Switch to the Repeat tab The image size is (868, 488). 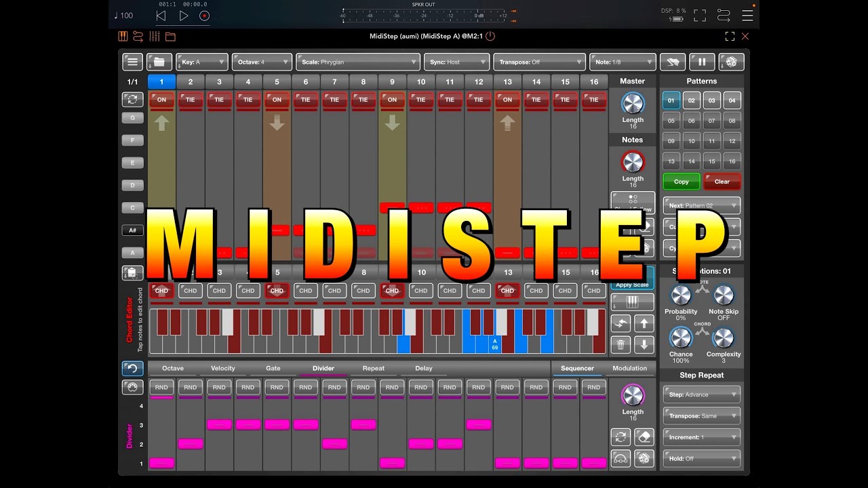(x=374, y=369)
